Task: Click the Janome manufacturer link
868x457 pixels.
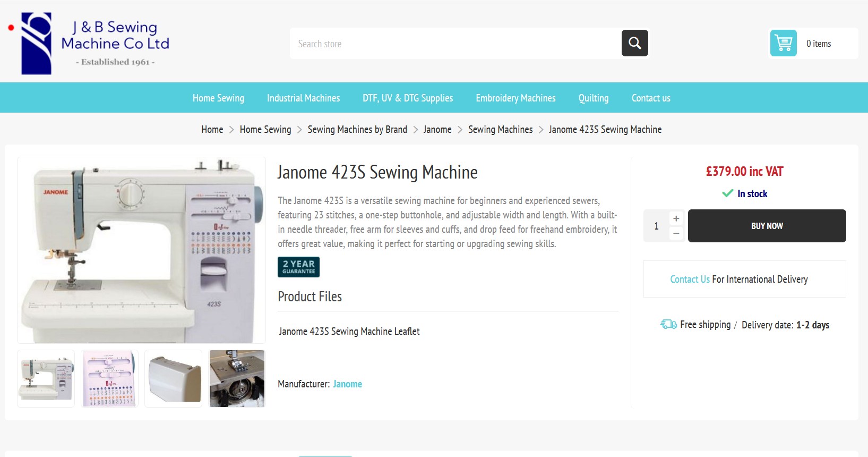Action: click(x=347, y=384)
